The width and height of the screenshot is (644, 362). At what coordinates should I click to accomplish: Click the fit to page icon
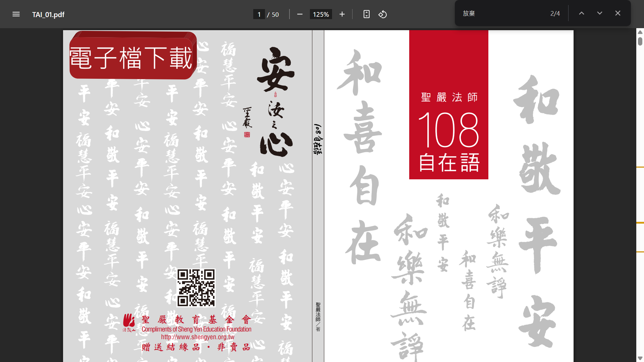366,14
